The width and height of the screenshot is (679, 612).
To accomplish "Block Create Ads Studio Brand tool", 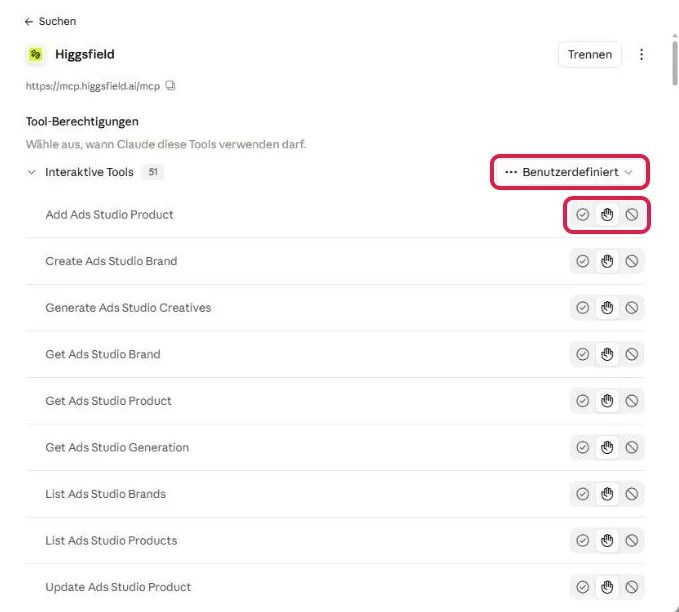I will [x=632, y=261].
